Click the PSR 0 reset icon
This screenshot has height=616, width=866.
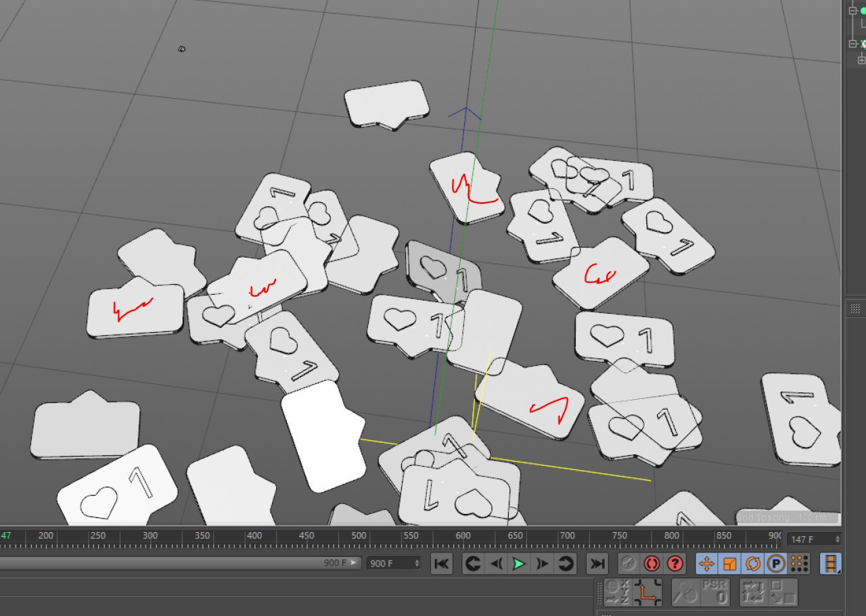click(x=714, y=593)
